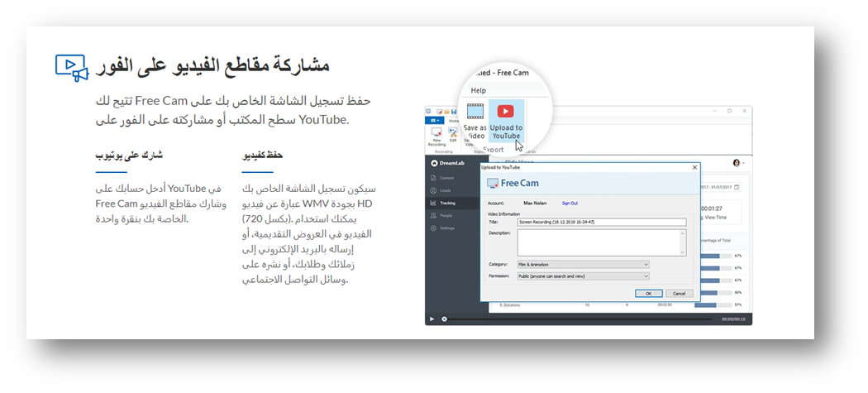Click the Arabic heading about sharing videos
This screenshot has width=868, height=393.
[213, 66]
